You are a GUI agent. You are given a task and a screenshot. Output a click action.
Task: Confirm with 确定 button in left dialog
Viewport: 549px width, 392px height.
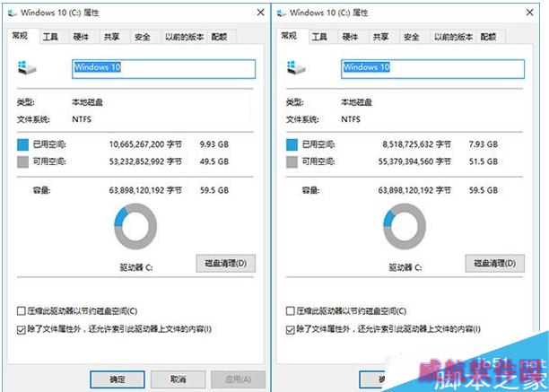[118, 379]
